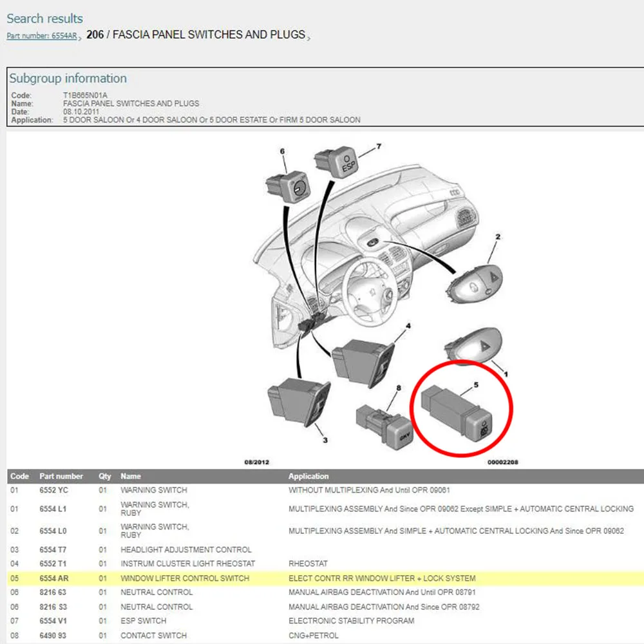Click the ESP switch illustration numbered 7
644x644 pixels.
pos(336,163)
